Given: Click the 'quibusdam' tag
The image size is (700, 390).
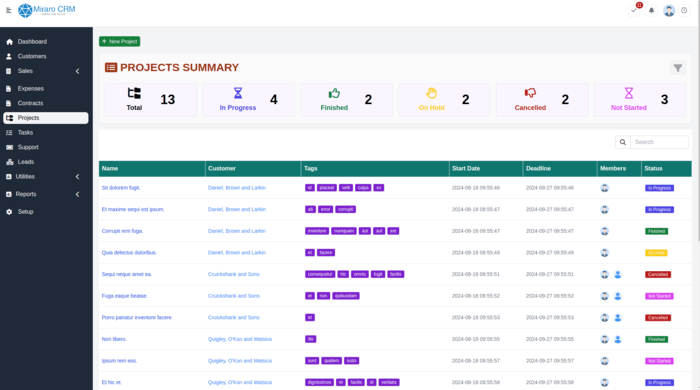Looking at the screenshot, I should (x=346, y=296).
